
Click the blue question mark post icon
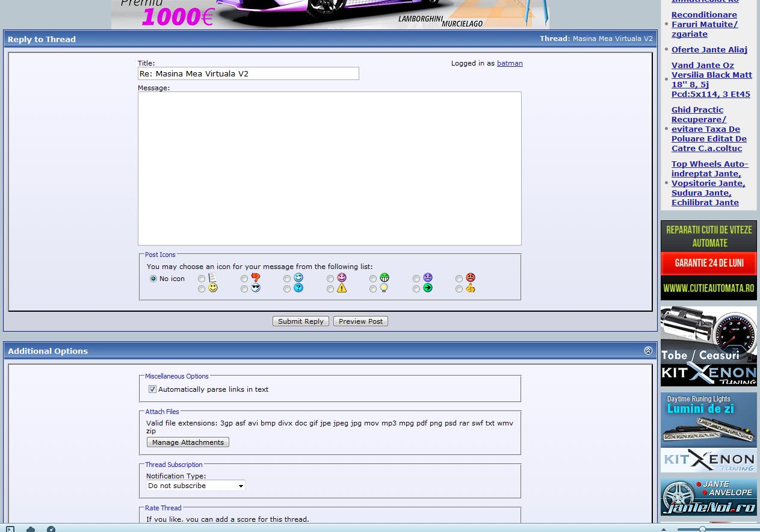point(298,288)
